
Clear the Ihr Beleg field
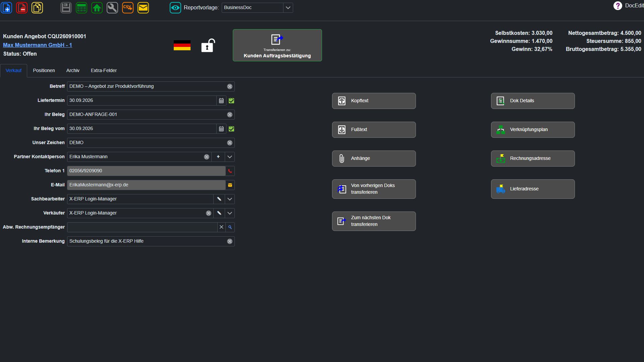(x=230, y=115)
